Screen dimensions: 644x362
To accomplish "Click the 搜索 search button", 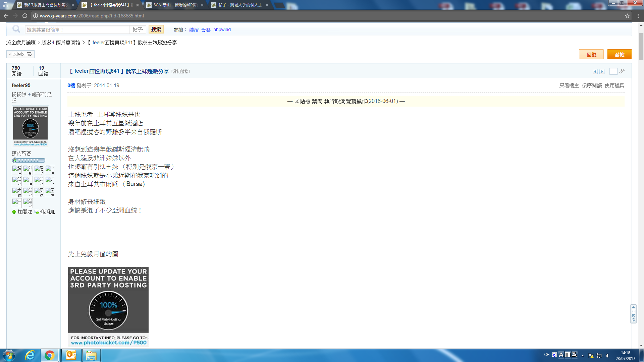I will point(156,29).
